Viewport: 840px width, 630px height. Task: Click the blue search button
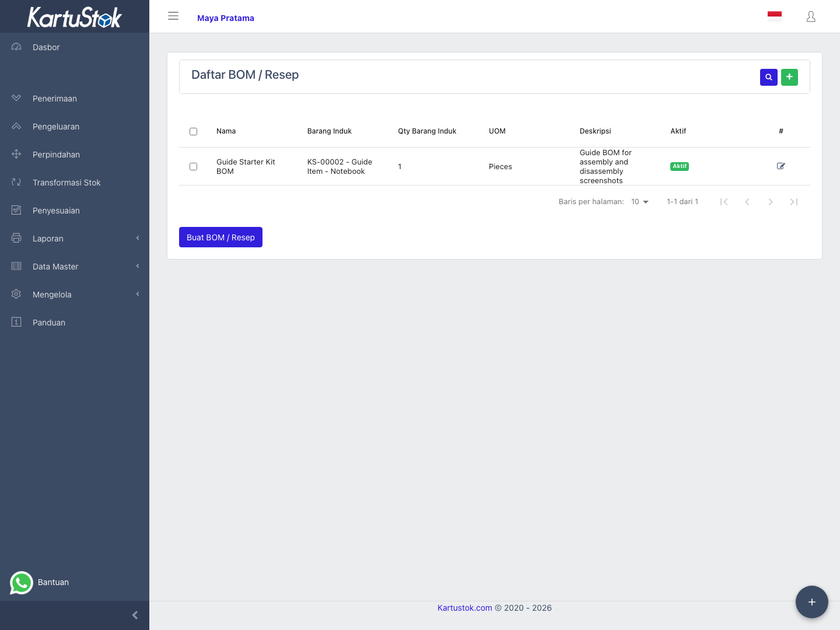pos(769,77)
